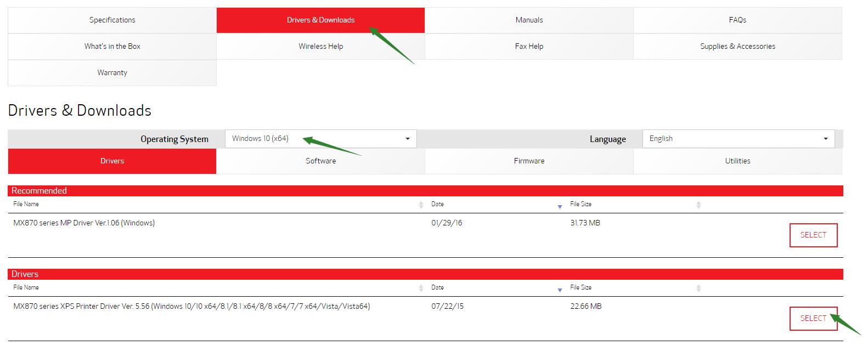868x345 pixels.
Task: Click the MX870 series XPS Printer Driver file name
Action: [x=191, y=307]
